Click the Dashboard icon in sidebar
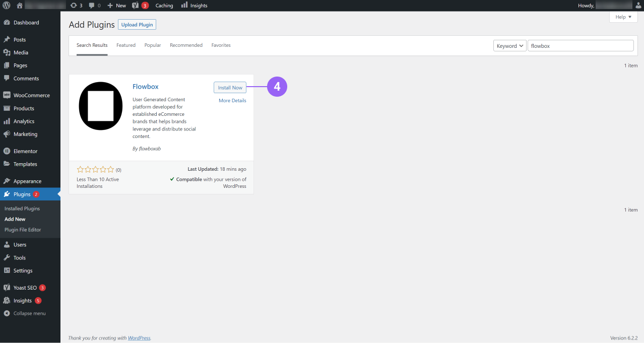 [x=7, y=23]
